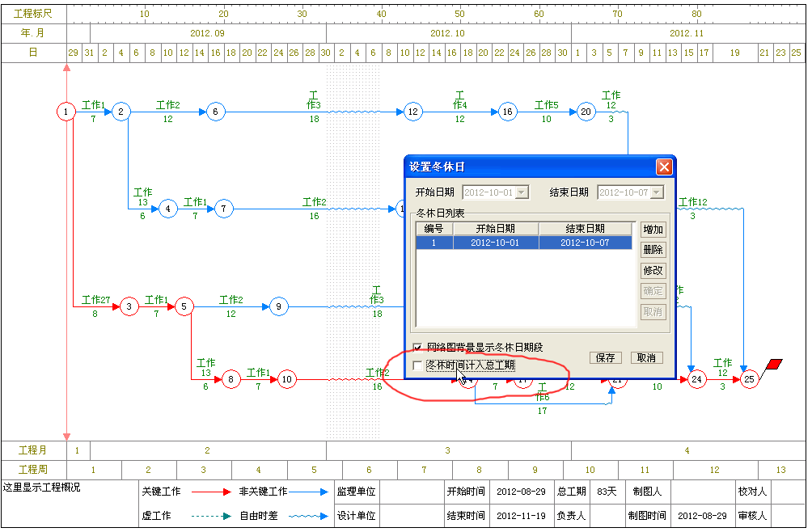Select red node 1 in network diagram

point(66,112)
